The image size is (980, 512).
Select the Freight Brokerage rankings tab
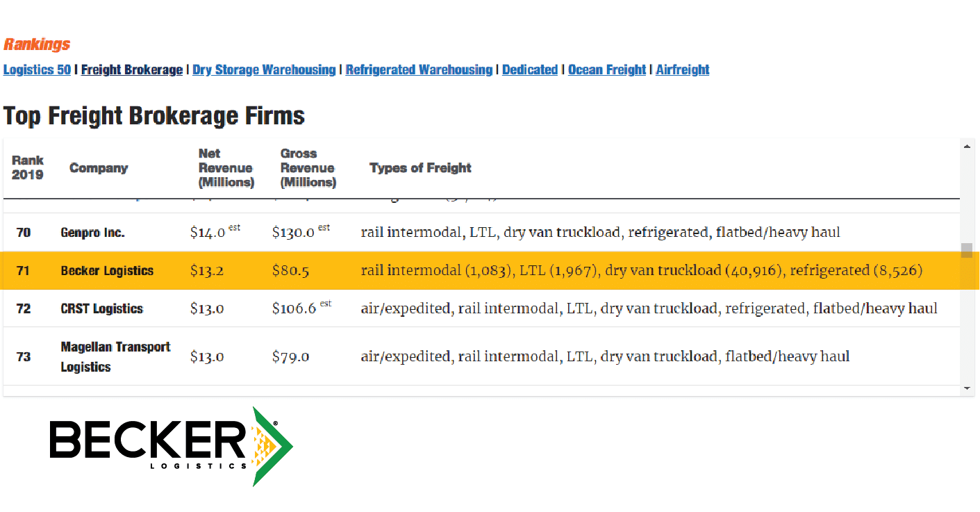pyautogui.click(x=132, y=70)
